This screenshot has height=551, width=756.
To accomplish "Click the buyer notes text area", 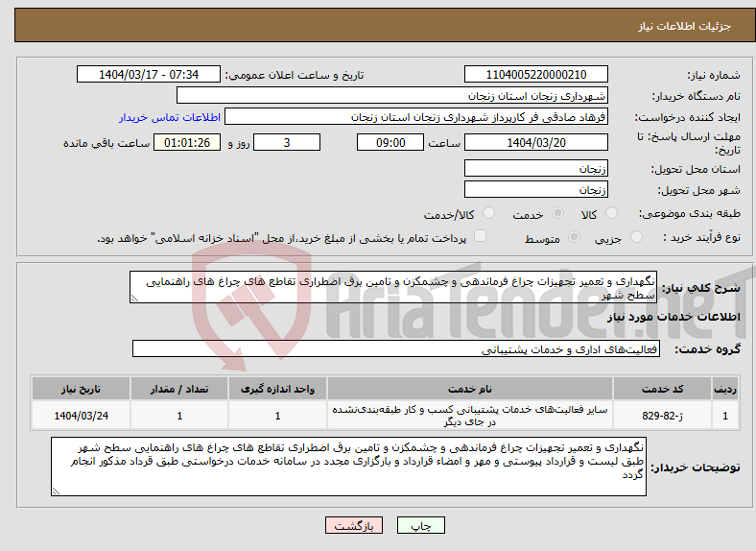I will 348,467.
